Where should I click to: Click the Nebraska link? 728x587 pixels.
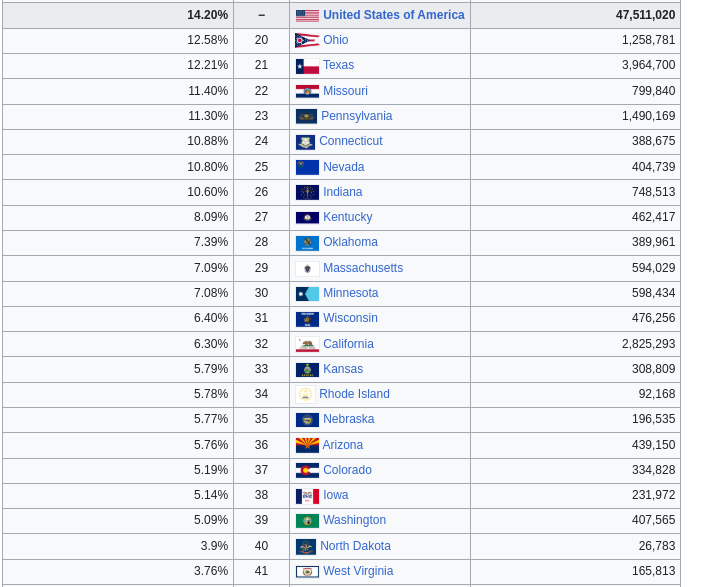click(349, 419)
